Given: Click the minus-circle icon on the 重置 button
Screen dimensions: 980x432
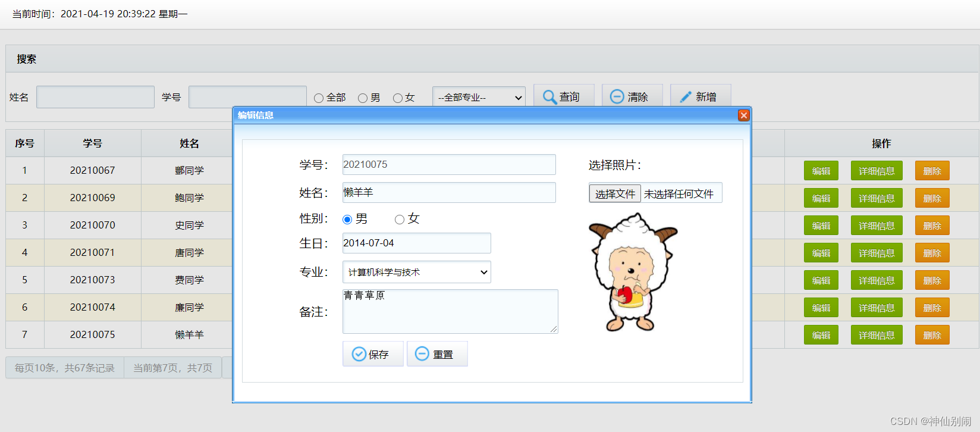Looking at the screenshot, I should coord(422,353).
